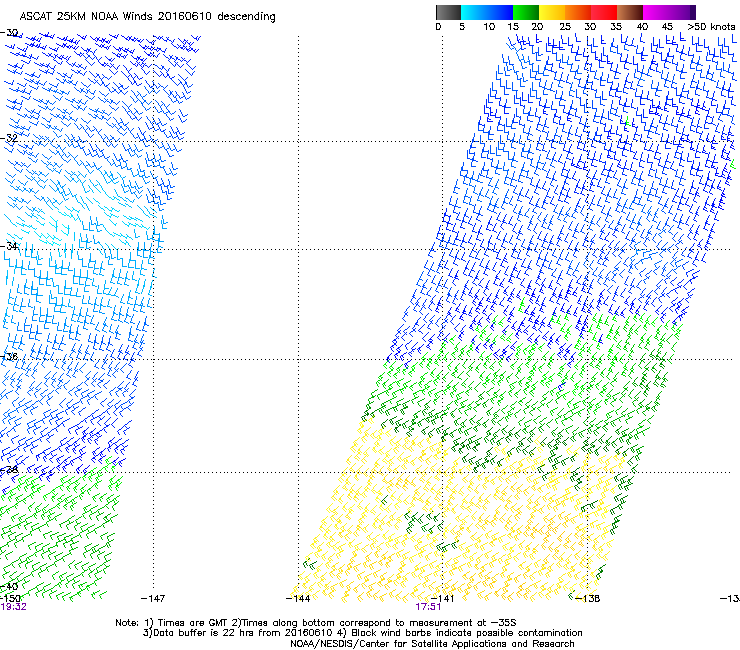This screenshot has height=650, width=740.
Task: Click the '>50 knots' legend label
Action: (711, 26)
